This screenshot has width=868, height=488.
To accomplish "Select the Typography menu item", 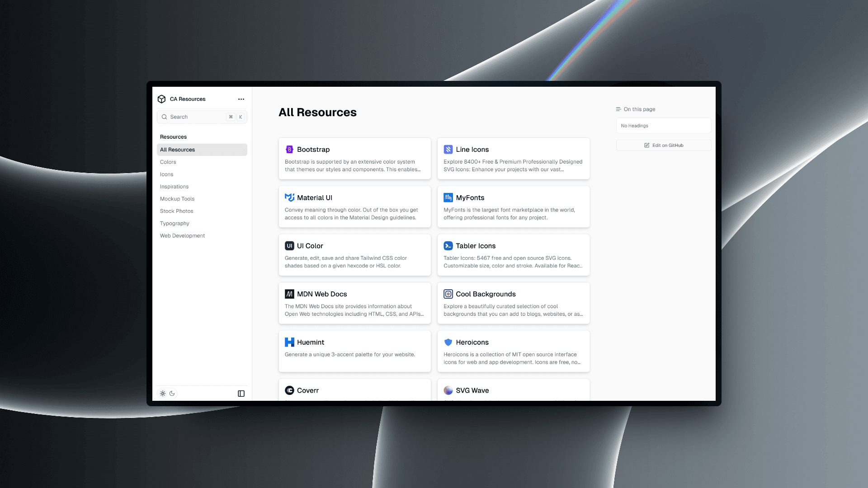I will pyautogui.click(x=174, y=223).
